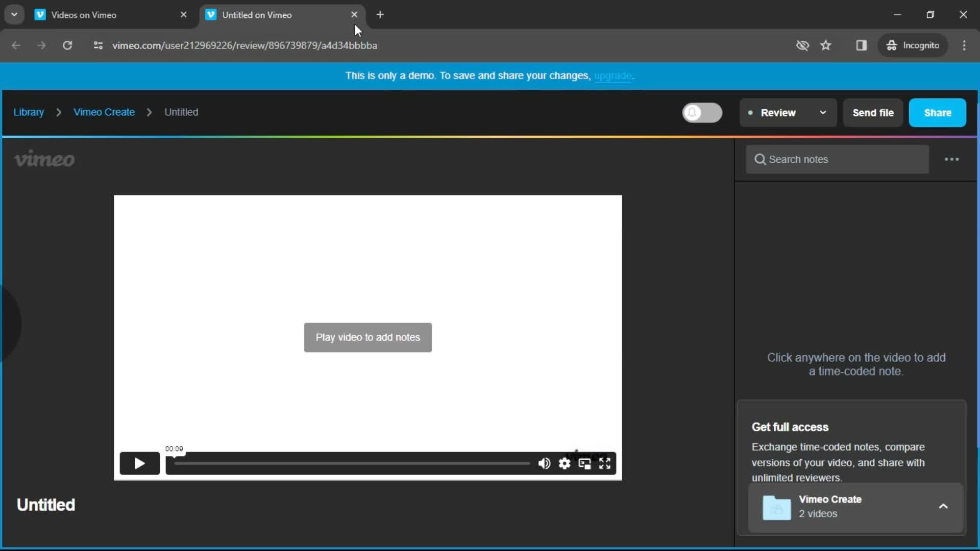Click the Vimeo Create folder icon
This screenshot has width=980, height=551.
tap(776, 507)
